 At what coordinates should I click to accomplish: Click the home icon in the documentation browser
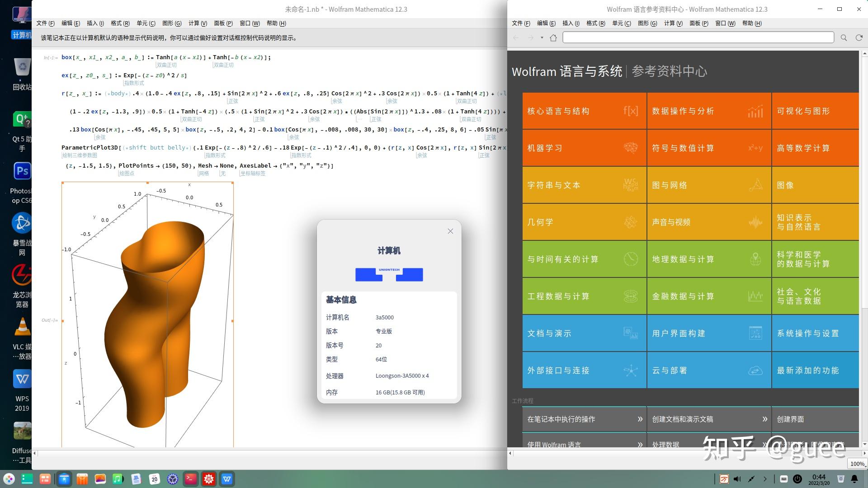point(553,38)
